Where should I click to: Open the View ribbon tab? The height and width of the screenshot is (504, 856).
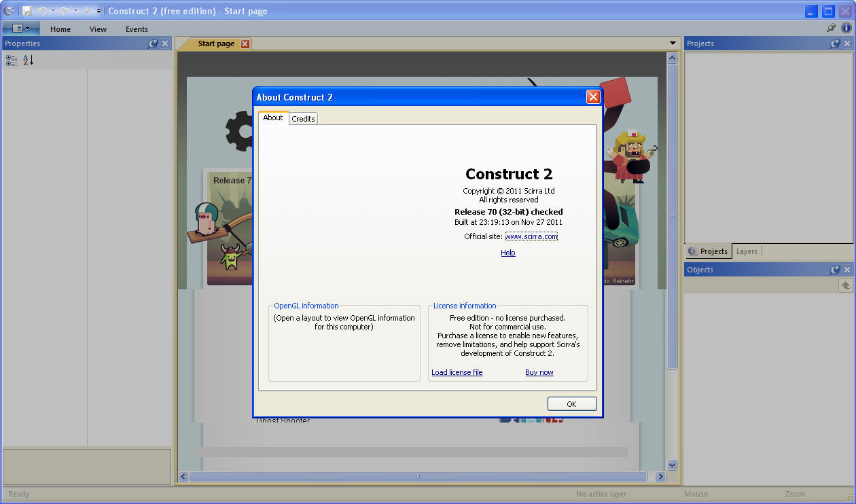point(99,29)
